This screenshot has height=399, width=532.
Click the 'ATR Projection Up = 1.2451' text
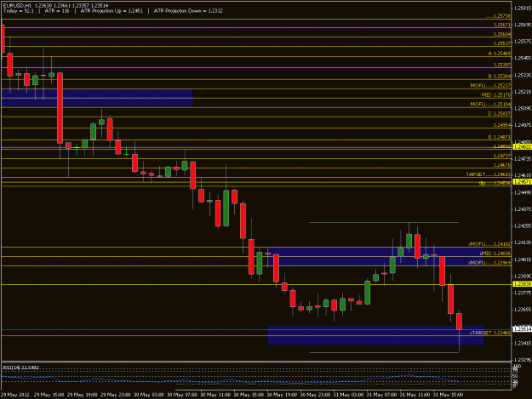112,11
